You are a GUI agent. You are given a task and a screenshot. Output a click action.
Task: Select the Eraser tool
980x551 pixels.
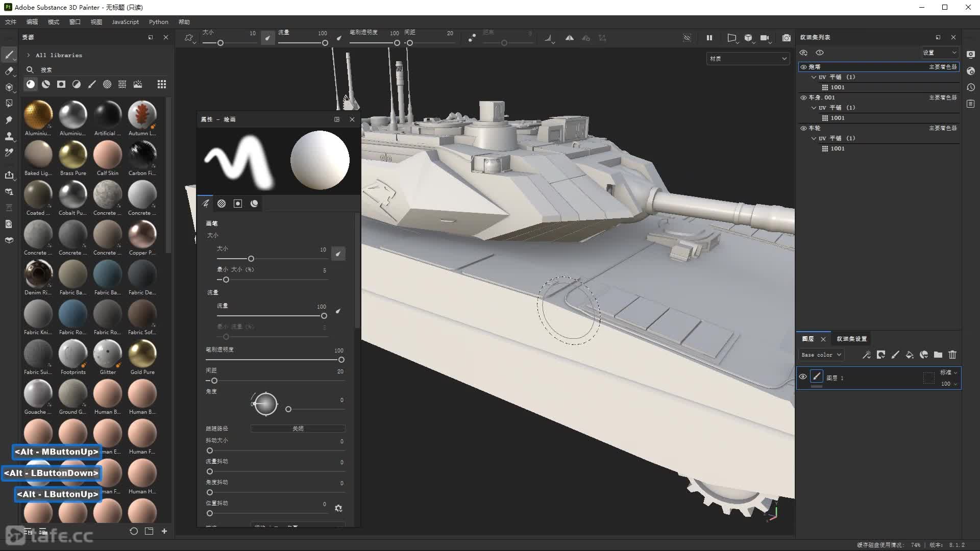tap(10, 71)
